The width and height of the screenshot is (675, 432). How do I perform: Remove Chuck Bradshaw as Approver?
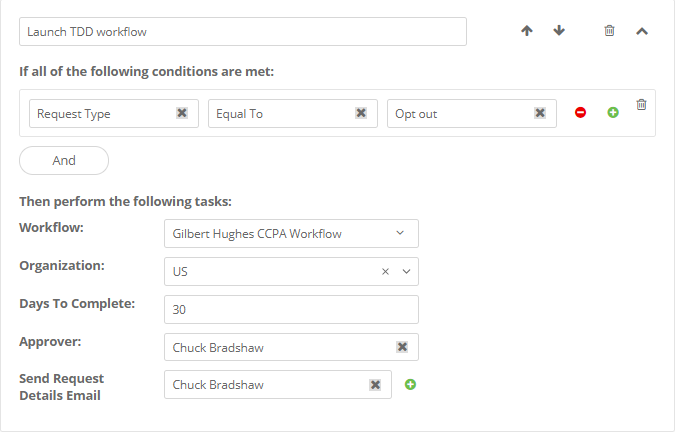click(402, 347)
